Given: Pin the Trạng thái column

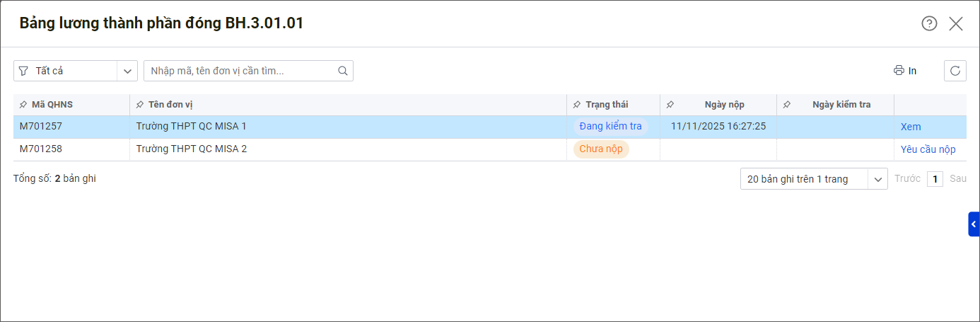Looking at the screenshot, I should [x=576, y=105].
